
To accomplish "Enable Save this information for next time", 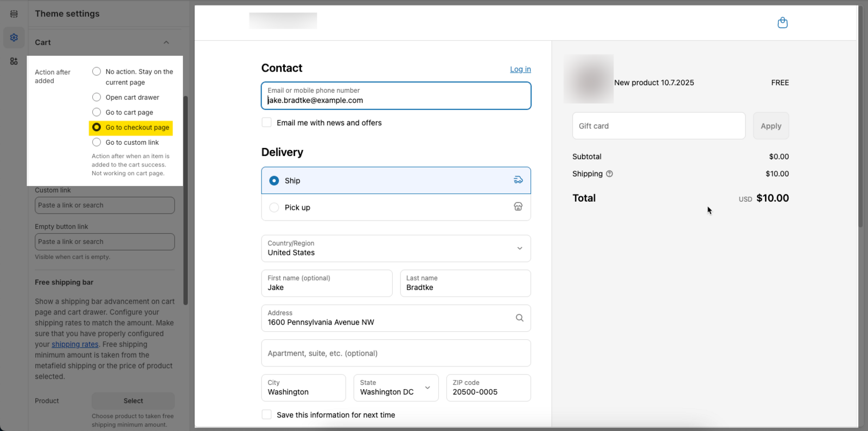I will (x=267, y=415).
